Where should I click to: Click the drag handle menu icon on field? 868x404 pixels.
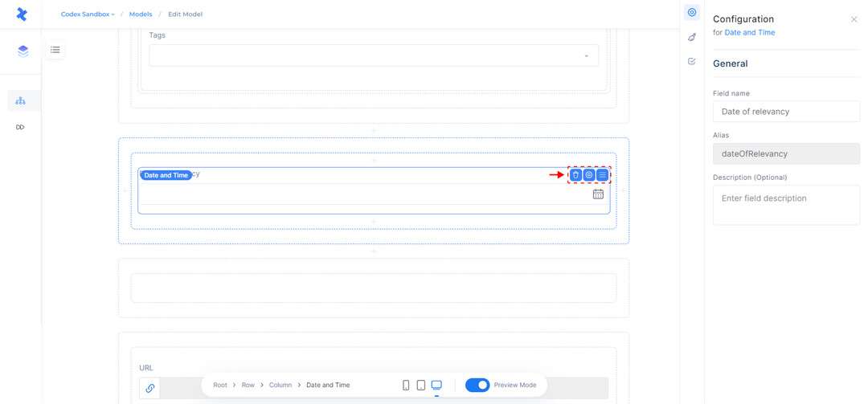click(602, 175)
